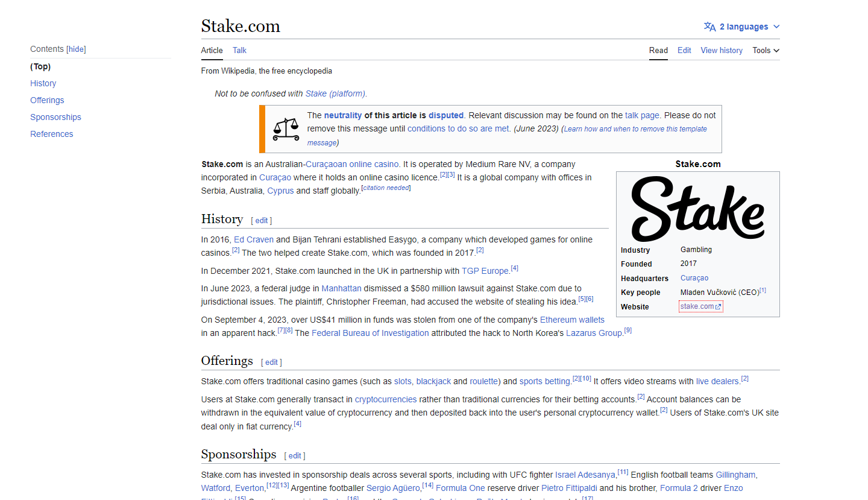This screenshot has width=868, height=500.
Task: Click the citation needed link
Action: pos(386,188)
